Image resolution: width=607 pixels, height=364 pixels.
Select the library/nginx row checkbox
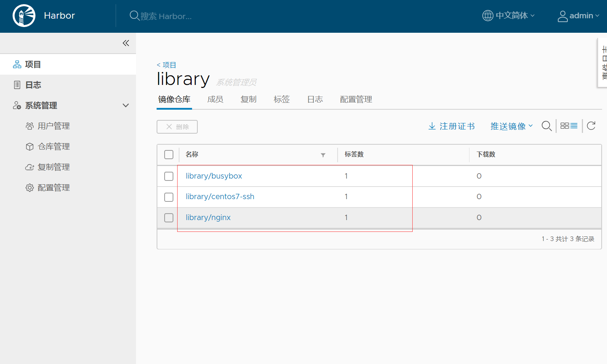169,218
